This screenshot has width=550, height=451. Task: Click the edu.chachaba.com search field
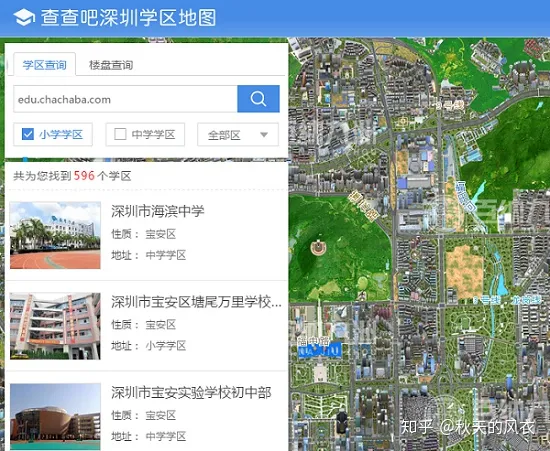point(126,99)
